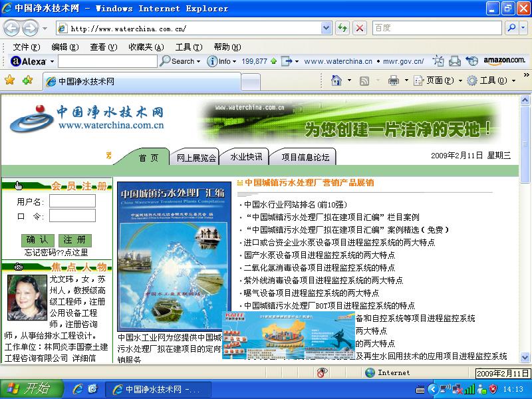Click the floating KAIFF advertisement banner
This screenshot has width=532, height=399.
click(289, 335)
